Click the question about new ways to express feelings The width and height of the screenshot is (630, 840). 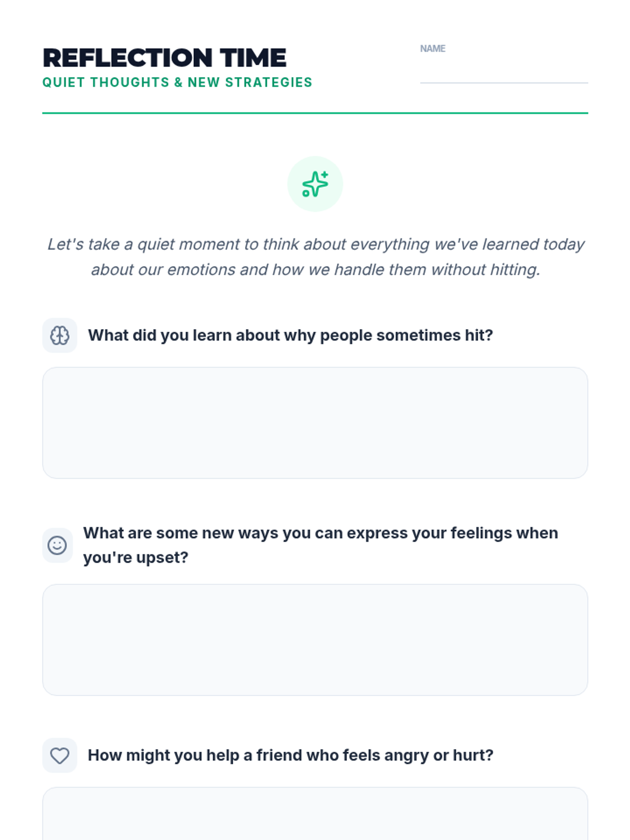pyautogui.click(x=320, y=533)
